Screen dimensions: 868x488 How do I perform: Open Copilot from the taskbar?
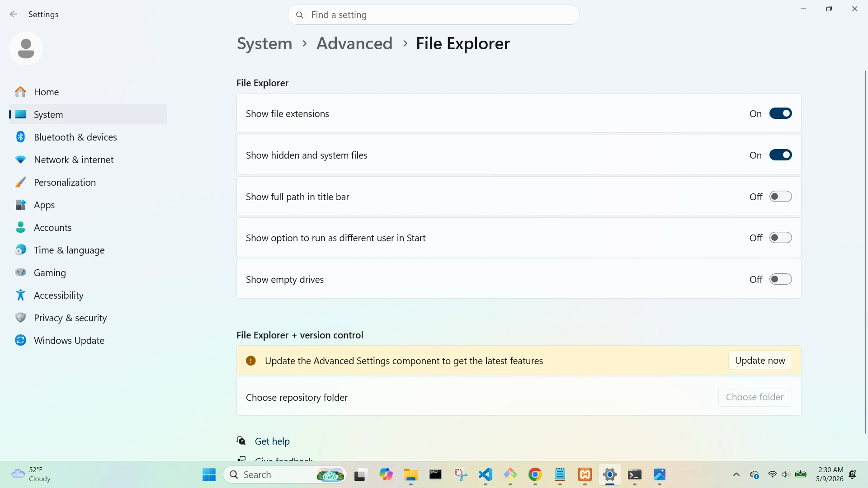386,474
